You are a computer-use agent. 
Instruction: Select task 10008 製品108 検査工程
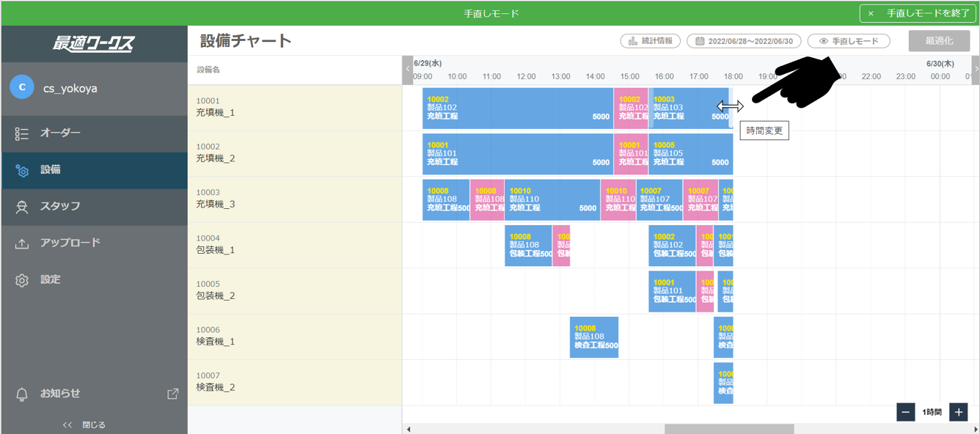click(594, 337)
